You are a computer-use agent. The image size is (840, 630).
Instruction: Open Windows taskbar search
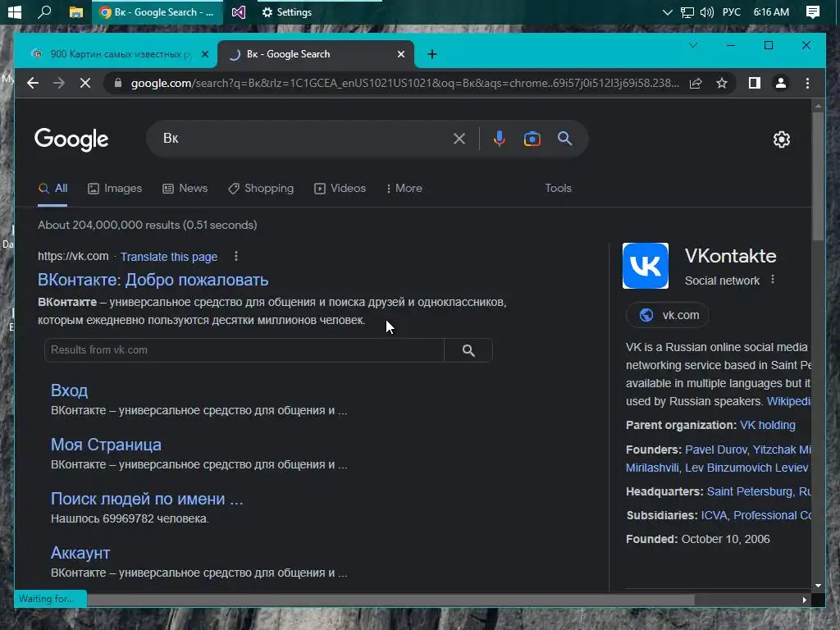pyautogui.click(x=44, y=11)
